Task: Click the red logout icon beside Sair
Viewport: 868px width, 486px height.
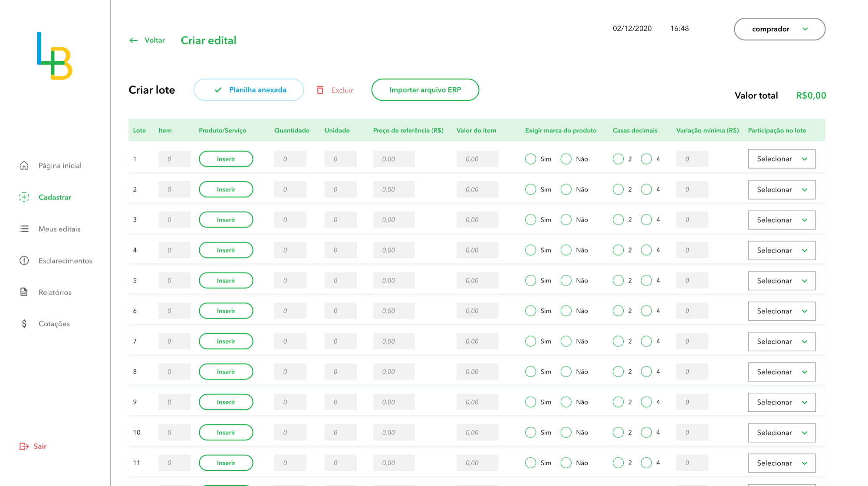Action: [24, 446]
